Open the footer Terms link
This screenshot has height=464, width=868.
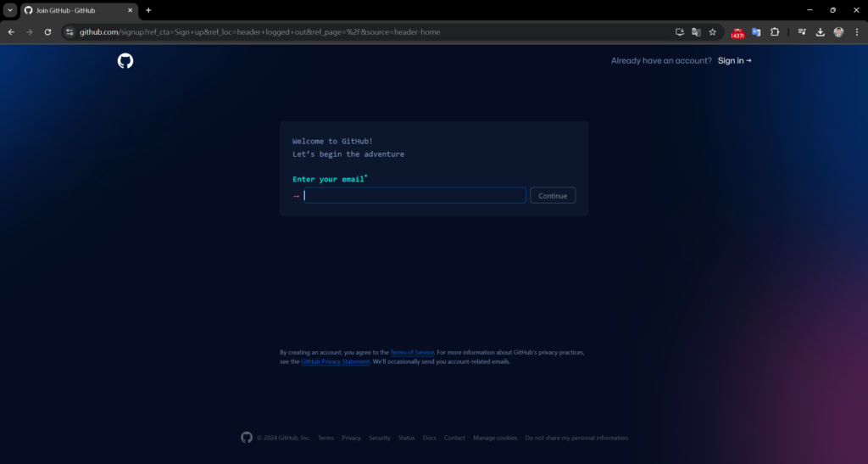point(325,438)
